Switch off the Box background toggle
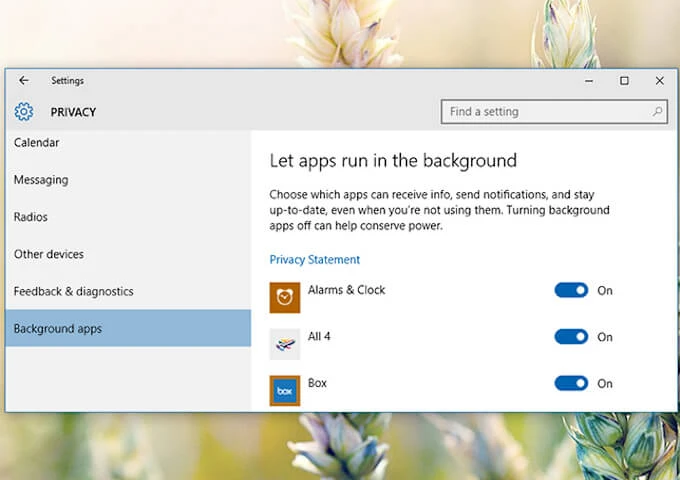Viewport: 680px width, 480px height. (x=571, y=383)
